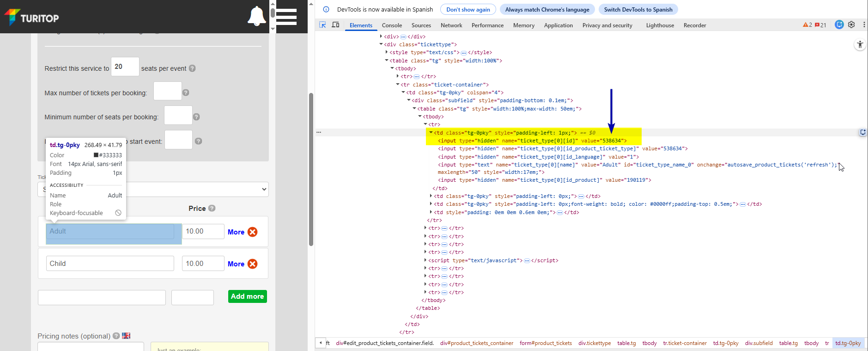Open the hamburger menu in TuriTop header
Screen dimensions: 868x351
click(x=286, y=17)
